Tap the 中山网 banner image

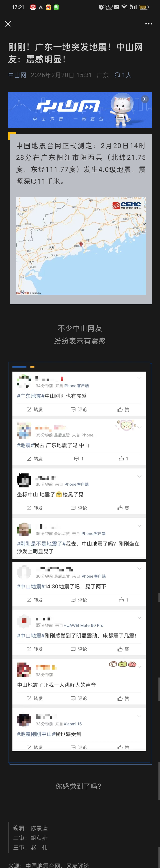click(80, 110)
